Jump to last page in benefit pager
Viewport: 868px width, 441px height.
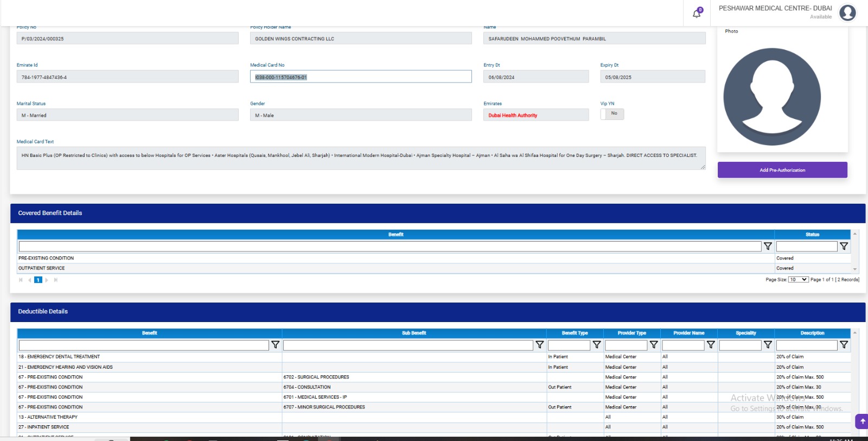[x=55, y=280]
